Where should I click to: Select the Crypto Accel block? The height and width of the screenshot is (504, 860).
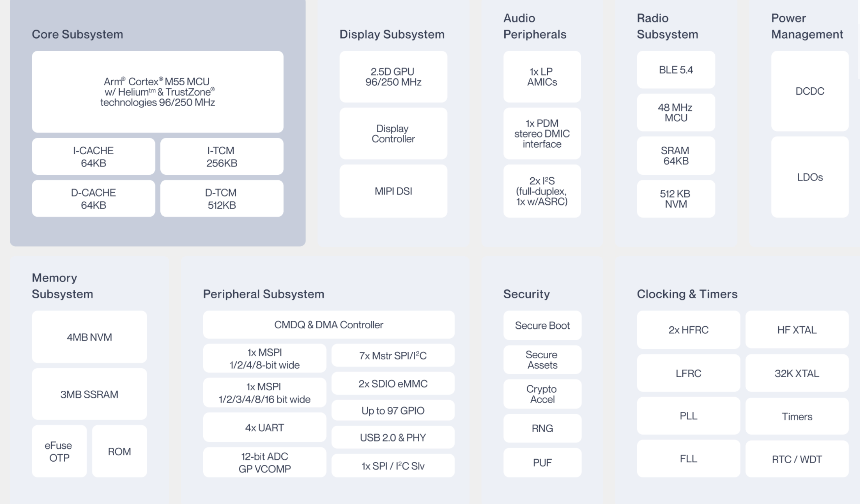point(542,394)
